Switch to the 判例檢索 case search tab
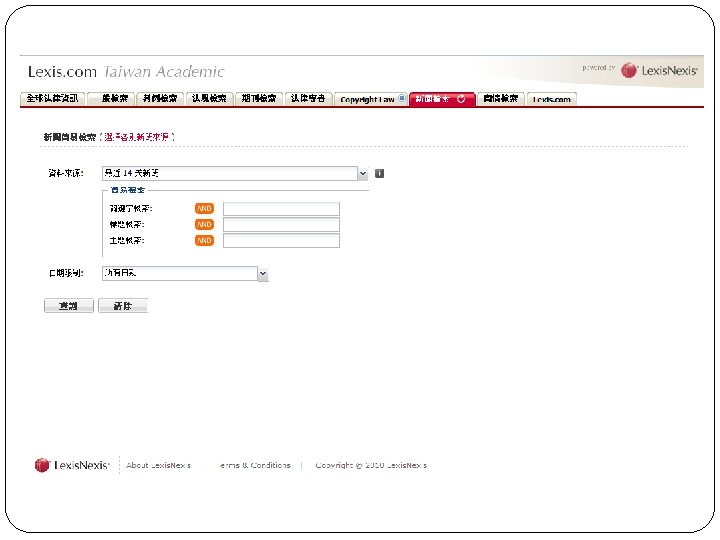The image size is (720, 540). click(160, 99)
